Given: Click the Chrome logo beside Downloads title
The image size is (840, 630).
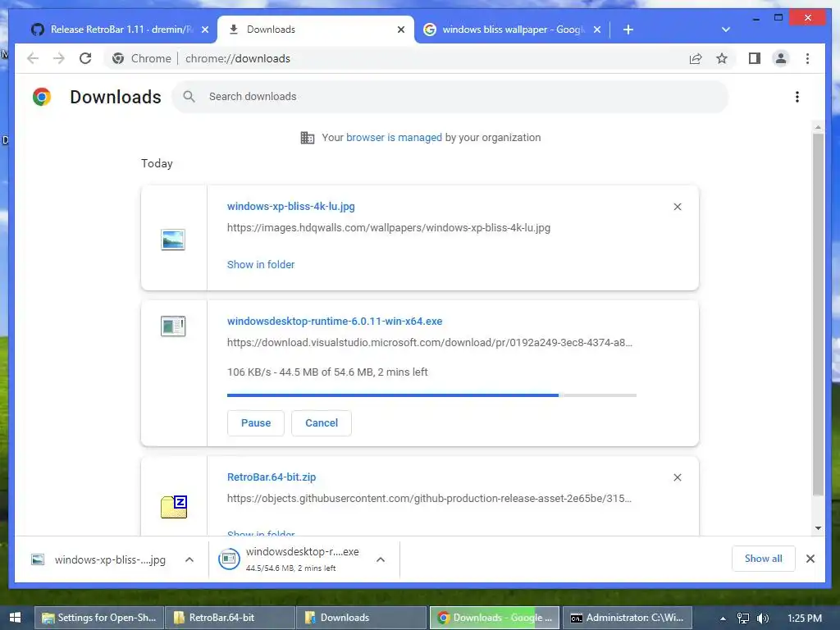Looking at the screenshot, I should coord(42,97).
